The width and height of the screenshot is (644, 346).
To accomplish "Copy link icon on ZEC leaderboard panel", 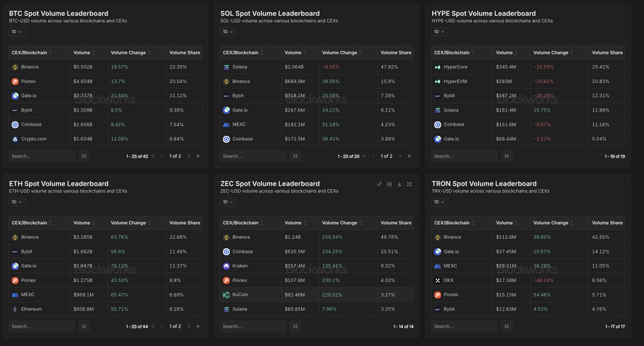I will click(379, 184).
